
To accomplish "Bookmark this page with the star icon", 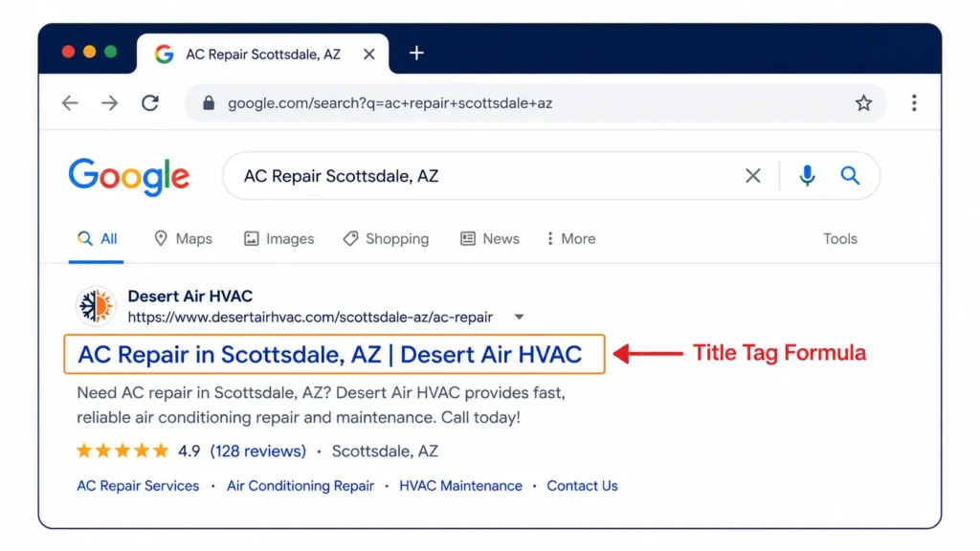I will (x=864, y=103).
